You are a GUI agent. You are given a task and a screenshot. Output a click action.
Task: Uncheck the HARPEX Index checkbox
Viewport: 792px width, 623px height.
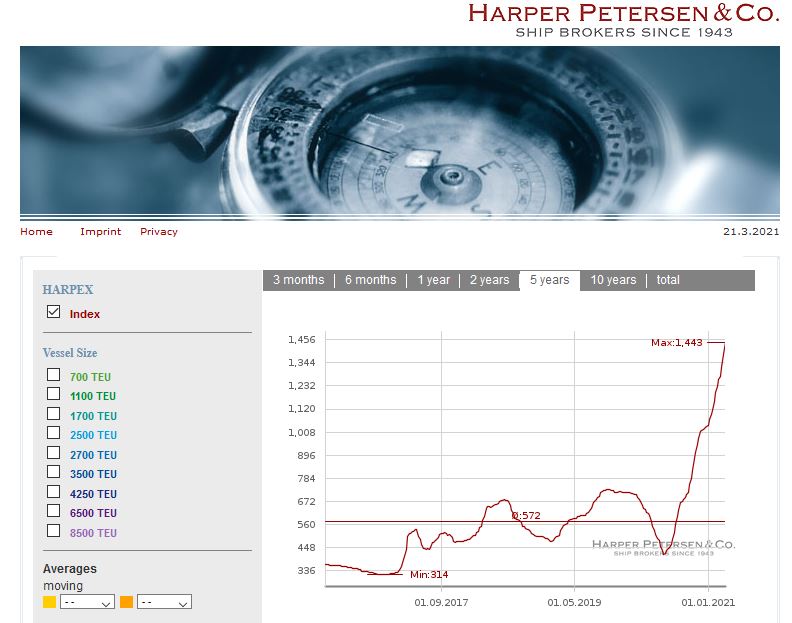(x=54, y=313)
